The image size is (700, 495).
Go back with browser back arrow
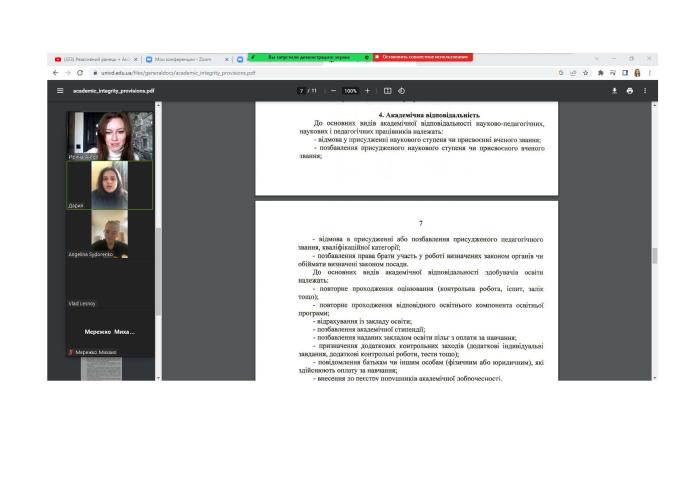point(55,73)
